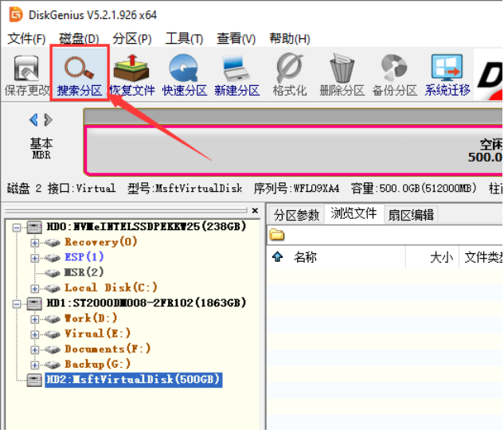This screenshot has height=437, width=504.
Task: Close the disk tree panel with the X
Action: pos(255,210)
